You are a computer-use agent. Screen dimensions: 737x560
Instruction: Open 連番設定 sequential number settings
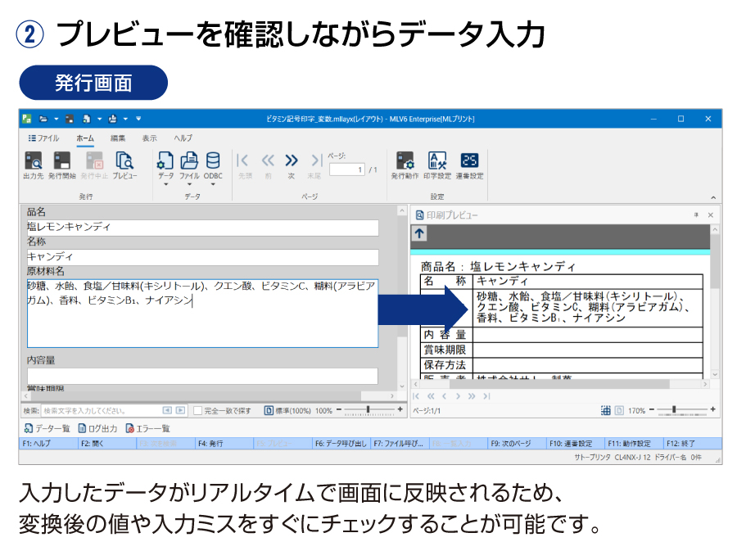point(469,165)
